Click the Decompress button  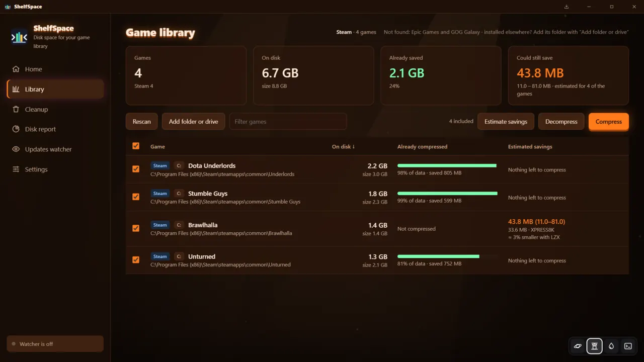[561, 121]
